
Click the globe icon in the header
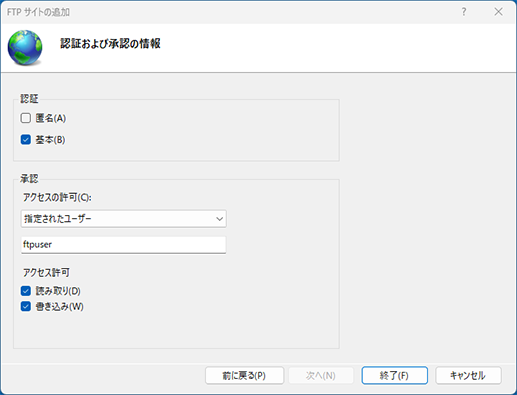coord(25,47)
